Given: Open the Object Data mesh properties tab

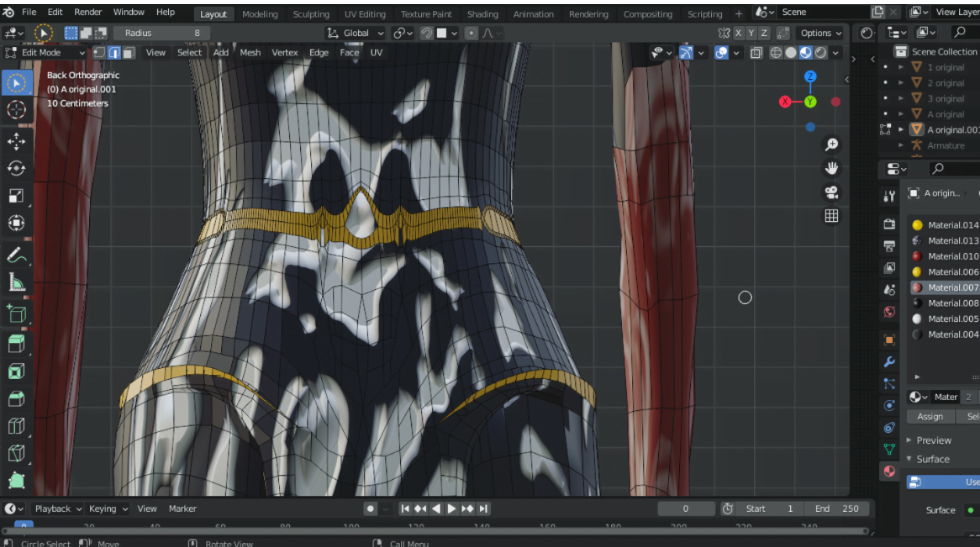Looking at the screenshot, I should click(x=889, y=449).
